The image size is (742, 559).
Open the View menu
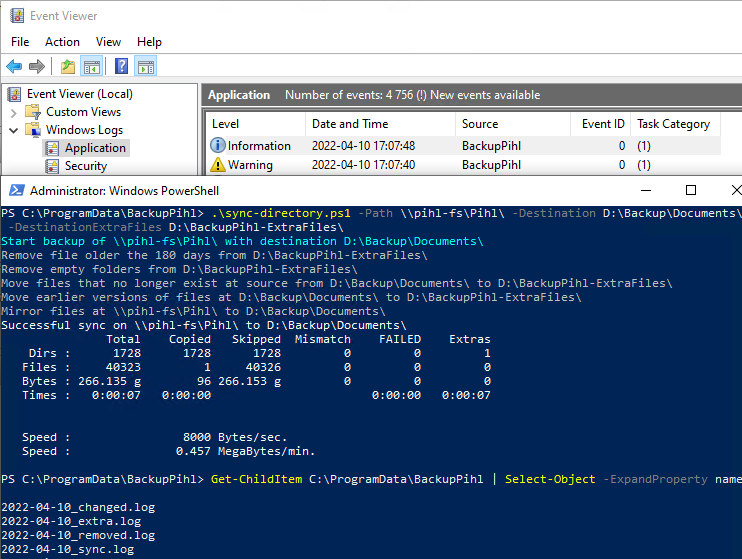108,42
